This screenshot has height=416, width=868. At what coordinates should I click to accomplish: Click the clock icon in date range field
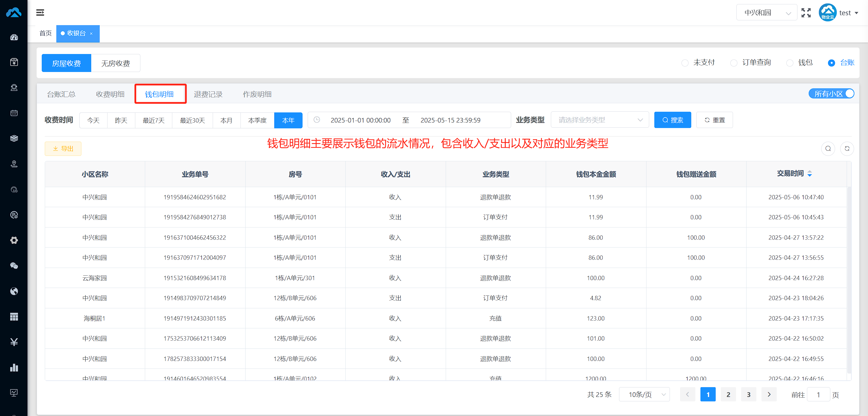tap(317, 120)
